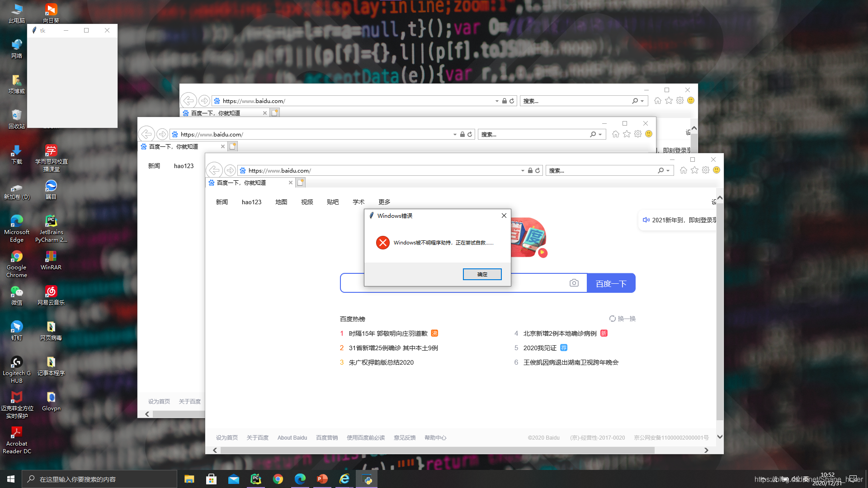Click the 确定 button to dismiss error

[x=482, y=274]
